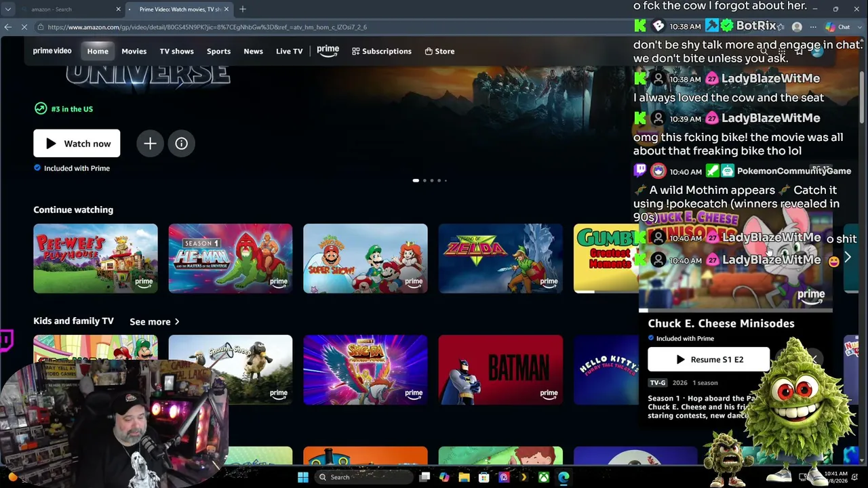This screenshot has width=868, height=488.
Task: Open File Explorer from the taskbar
Action: coord(464,477)
